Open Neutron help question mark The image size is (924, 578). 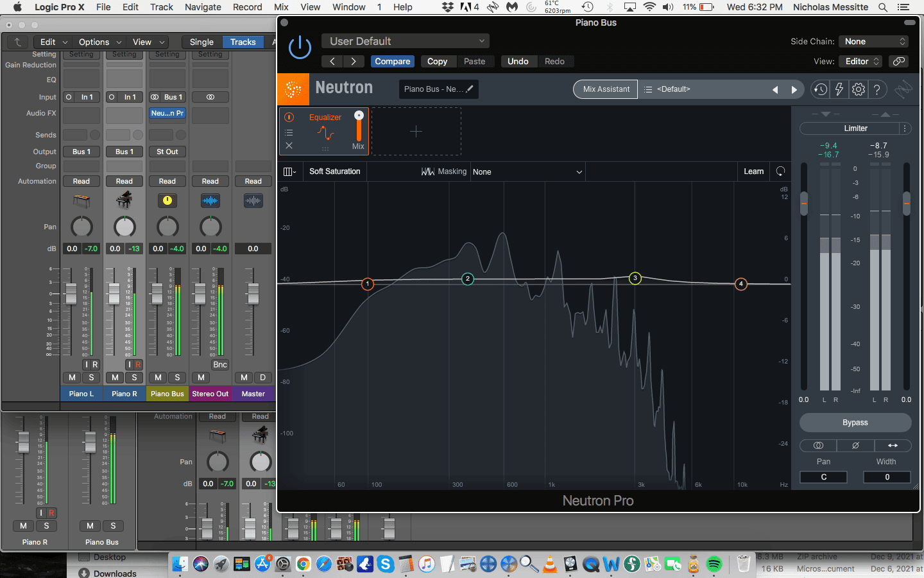click(877, 90)
